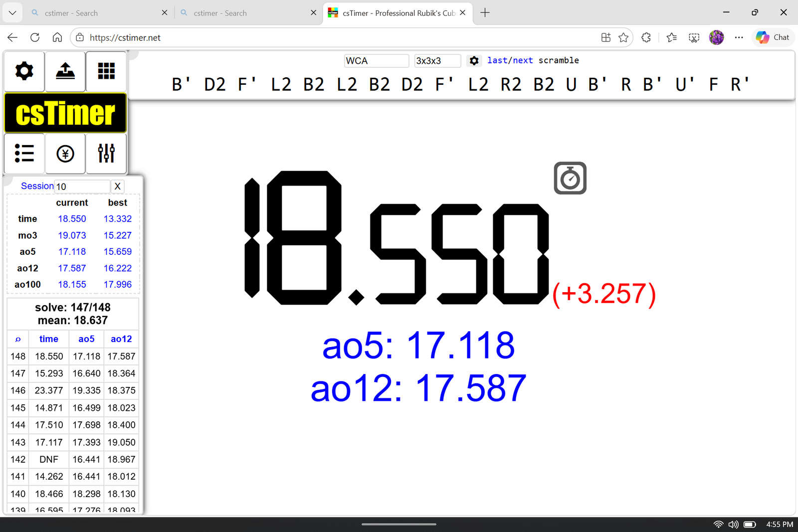Screen dimensions: 798x532
Task: Click the time column header
Action: pos(49,339)
